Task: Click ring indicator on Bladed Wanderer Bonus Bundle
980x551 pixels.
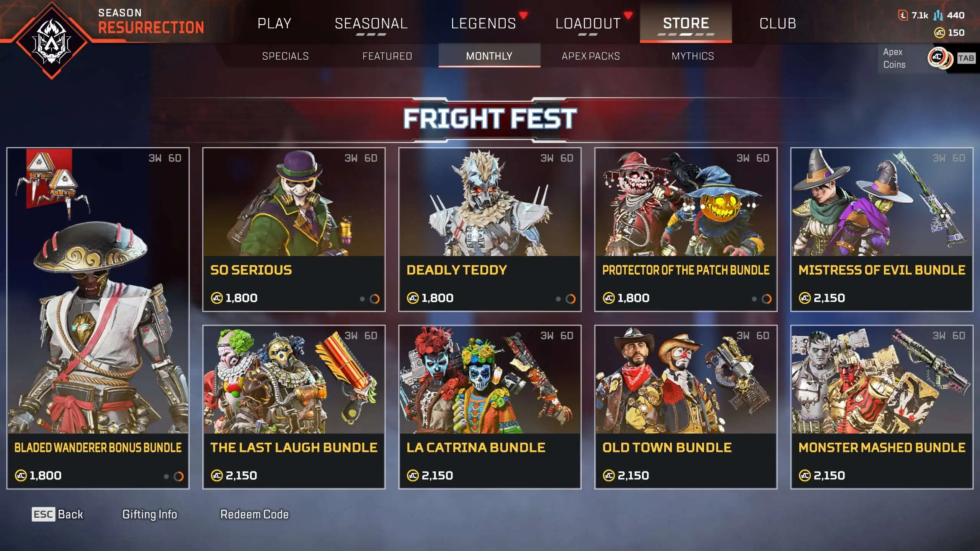Action: pyautogui.click(x=178, y=476)
